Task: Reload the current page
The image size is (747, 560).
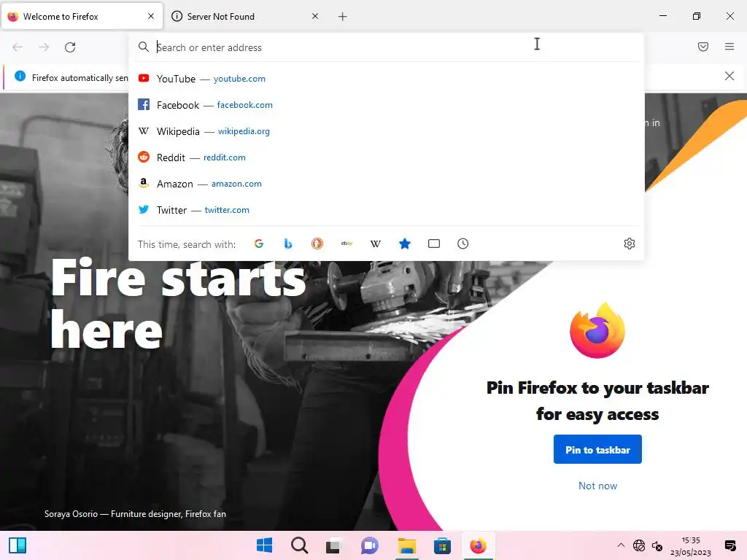Action: pyautogui.click(x=70, y=47)
